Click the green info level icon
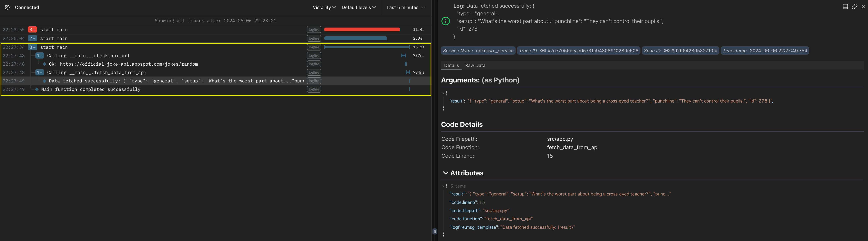The image size is (868, 241). tap(445, 21)
